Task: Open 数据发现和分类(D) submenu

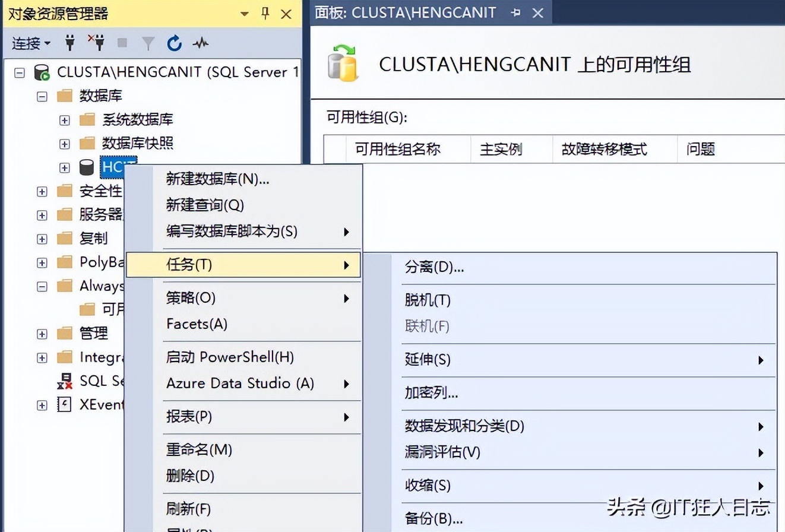Action: [570, 426]
